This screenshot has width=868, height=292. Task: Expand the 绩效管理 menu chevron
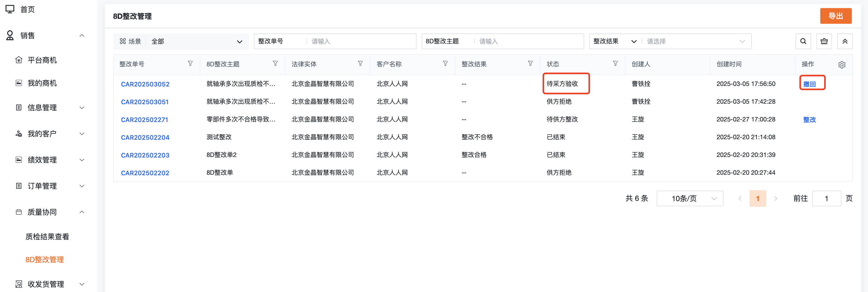coord(82,160)
